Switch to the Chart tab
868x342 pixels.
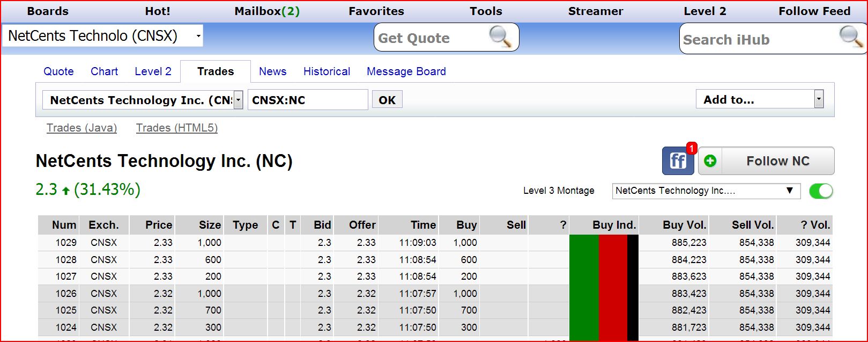coord(104,71)
